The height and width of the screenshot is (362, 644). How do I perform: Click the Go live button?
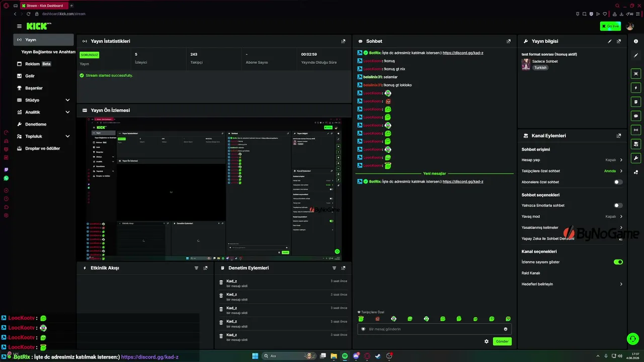[x=610, y=26]
